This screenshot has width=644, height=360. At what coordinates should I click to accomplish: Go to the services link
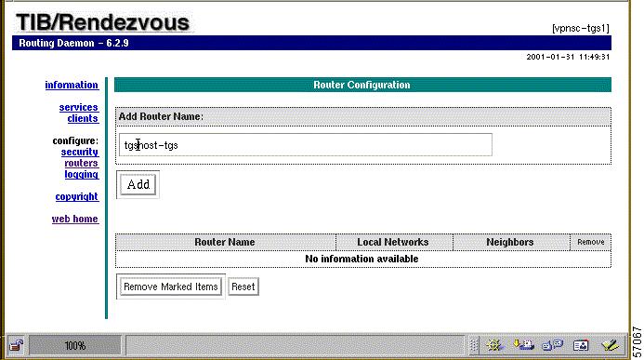[x=78, y=107]
